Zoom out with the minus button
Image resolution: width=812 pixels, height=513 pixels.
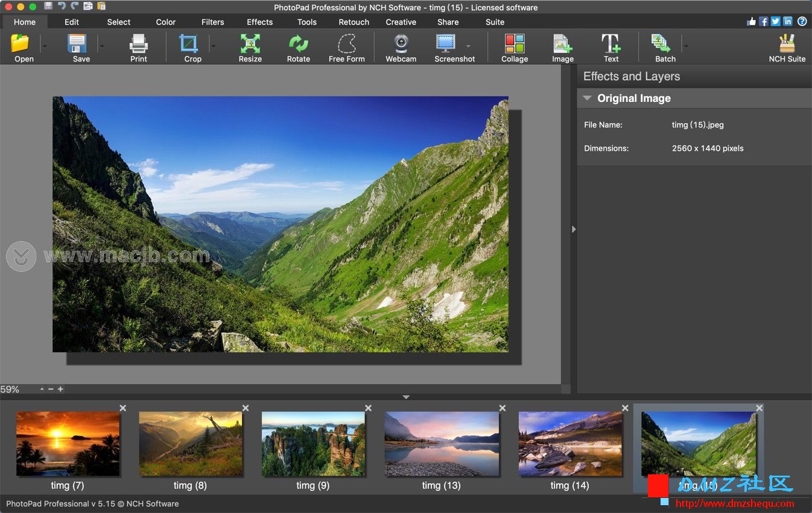[x=51, y=389]
